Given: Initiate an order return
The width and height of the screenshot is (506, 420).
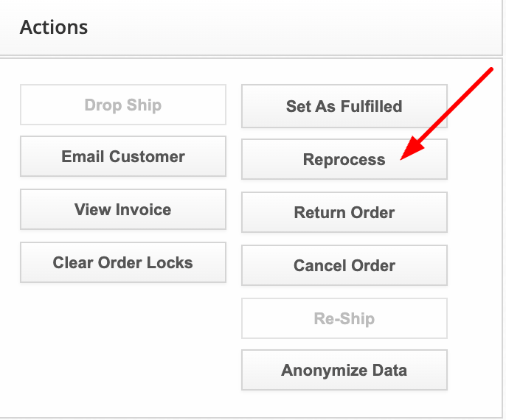Looking at the screenshot, I should (344, 212).
